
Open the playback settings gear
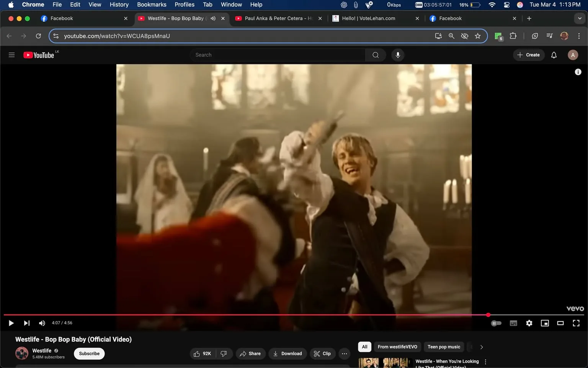[529, 323]
